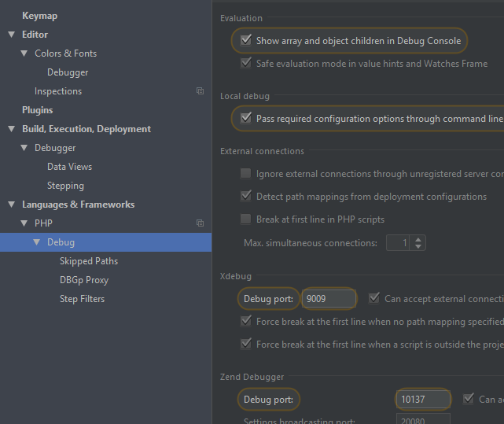The height and width of the screenshot is (424, 504).
Task: Collapse the Colors & Fonts arrow
Action: (24, 53)
